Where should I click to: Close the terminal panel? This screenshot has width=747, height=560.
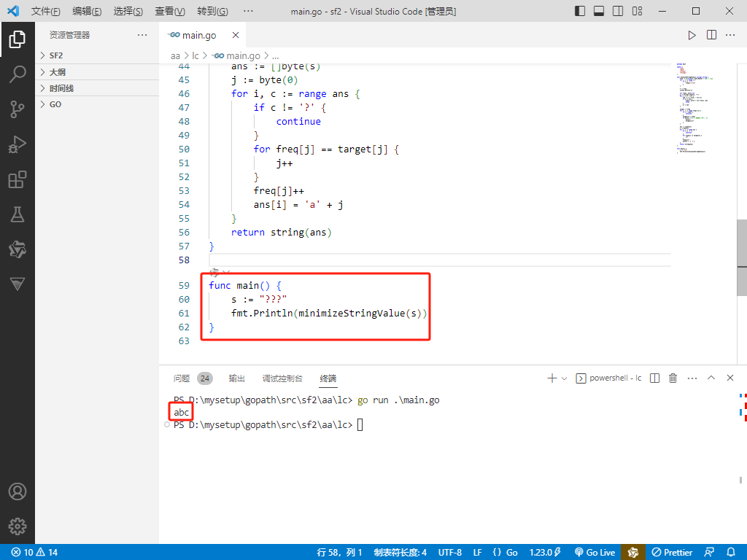coord(729,378)
